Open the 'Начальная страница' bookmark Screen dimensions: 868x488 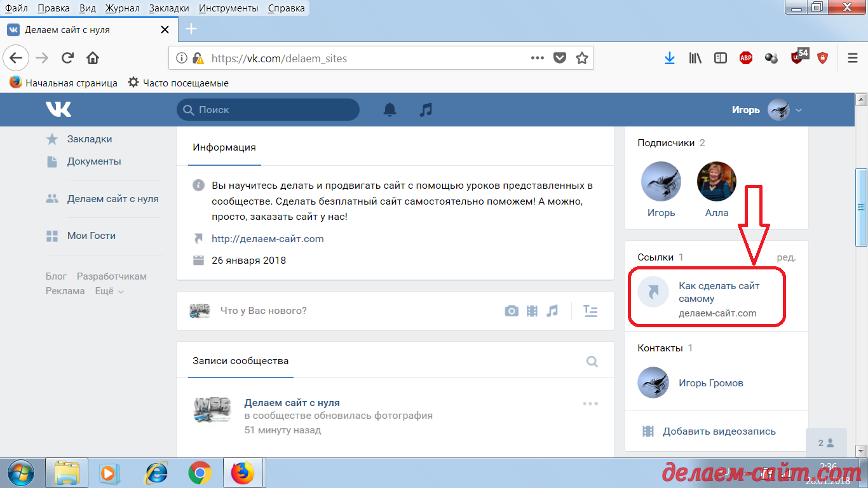tap(64, 83)
